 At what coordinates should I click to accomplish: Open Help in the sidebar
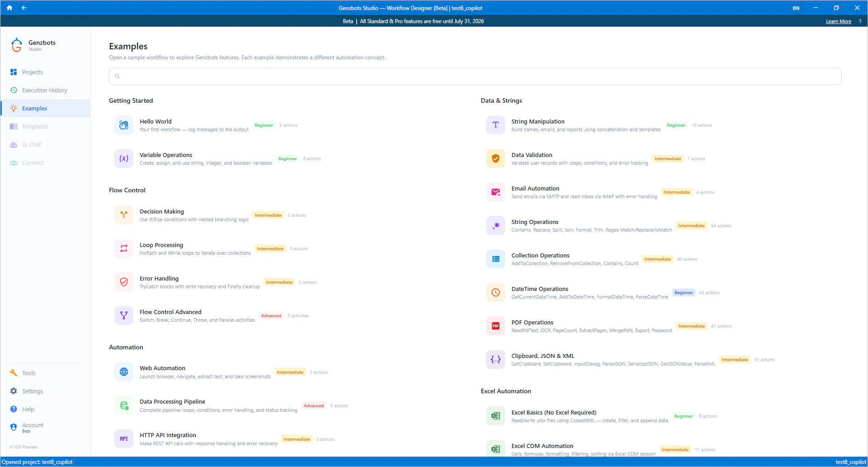(45, 409)
